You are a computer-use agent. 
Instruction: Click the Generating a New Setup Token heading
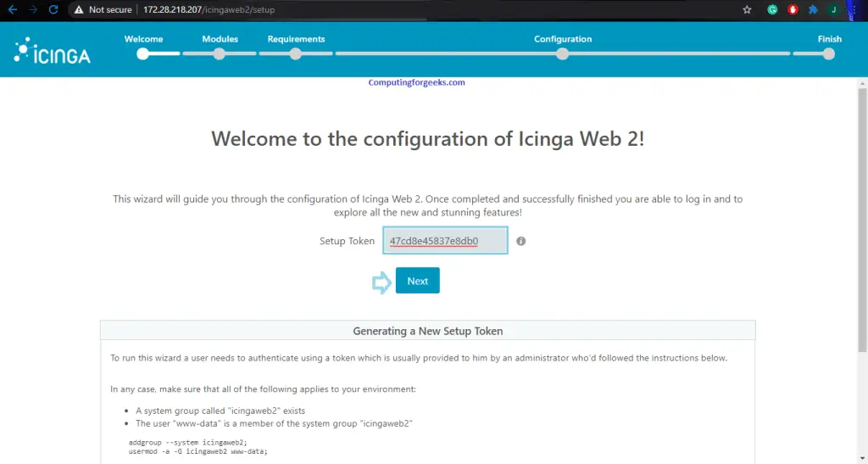428,331
